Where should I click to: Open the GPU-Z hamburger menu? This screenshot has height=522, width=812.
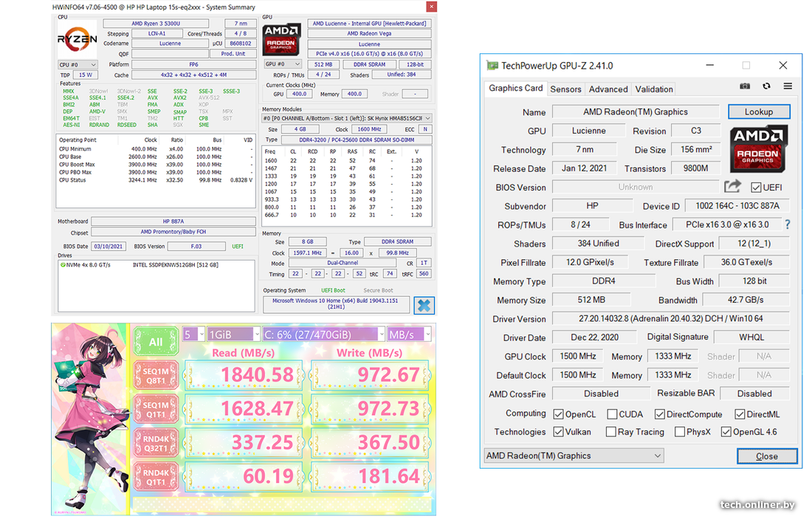pyautogui.click(x=788, y=86)
